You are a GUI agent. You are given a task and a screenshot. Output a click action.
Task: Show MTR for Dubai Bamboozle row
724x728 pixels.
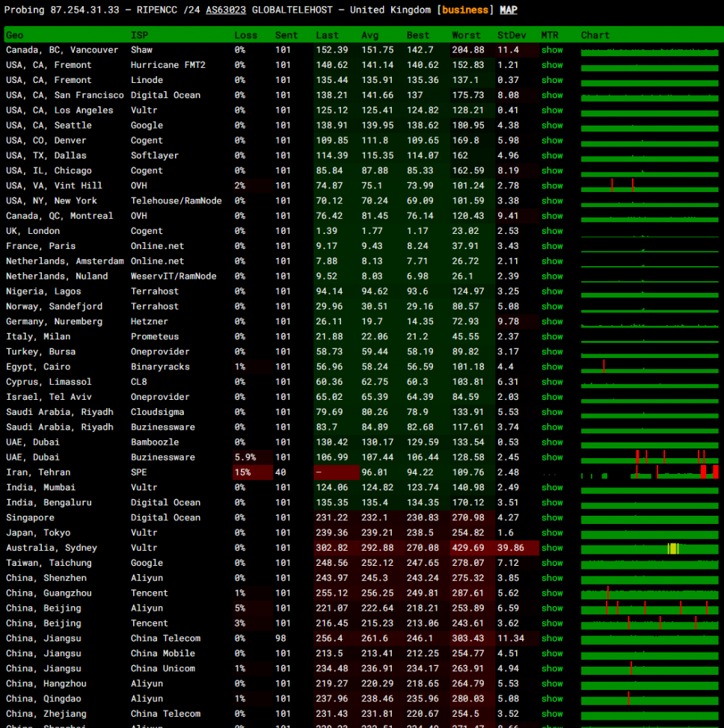coord(552,442)
